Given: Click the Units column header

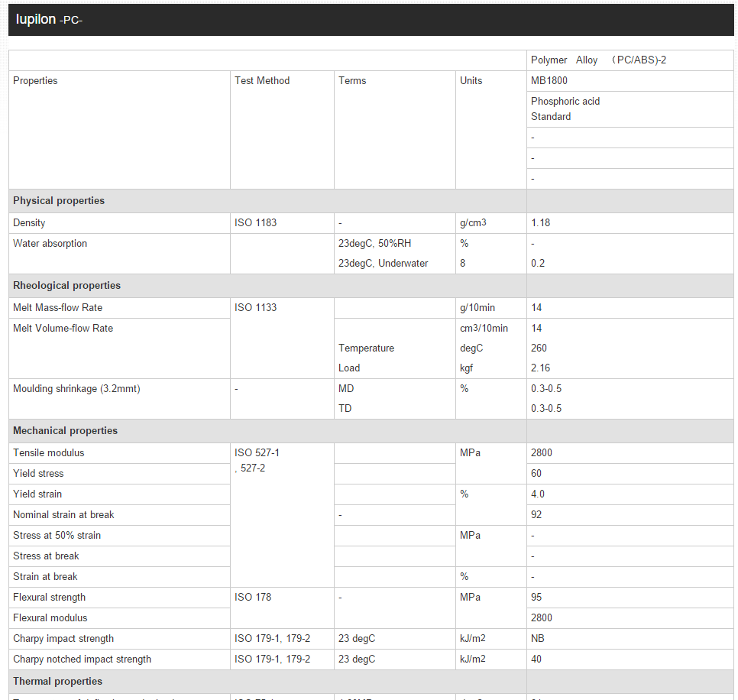Looking at the screenshot, I should coord(471,80).
